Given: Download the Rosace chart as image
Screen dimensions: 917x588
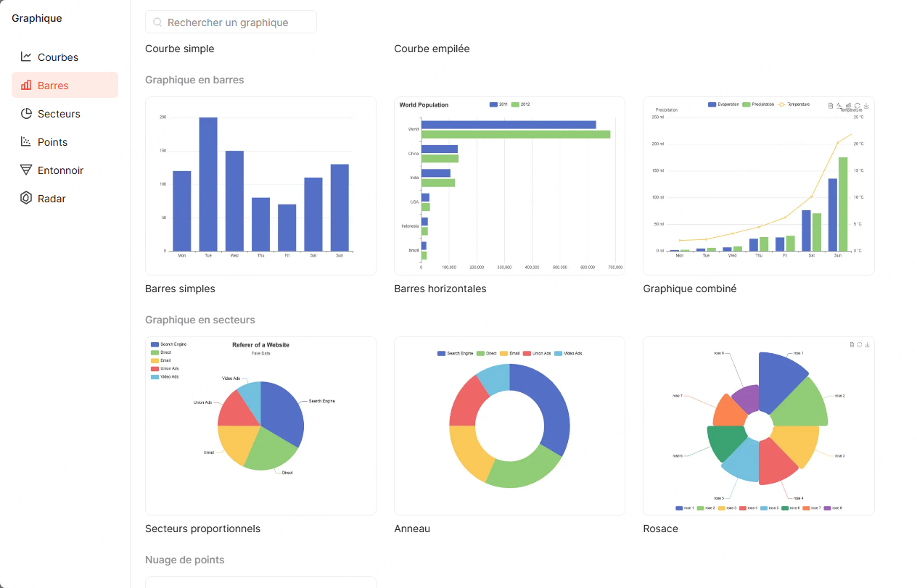Looking at the screenshot, I should (868, 345).
